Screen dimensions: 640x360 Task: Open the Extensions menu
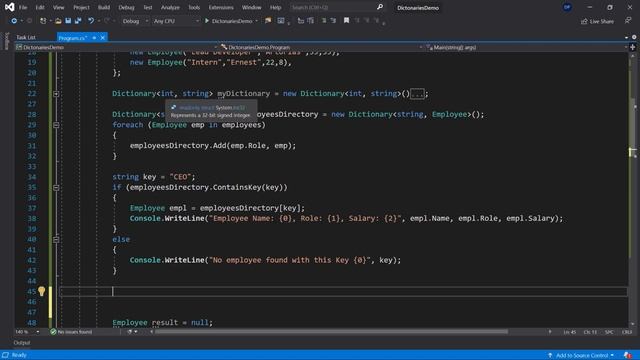(221, 7)
